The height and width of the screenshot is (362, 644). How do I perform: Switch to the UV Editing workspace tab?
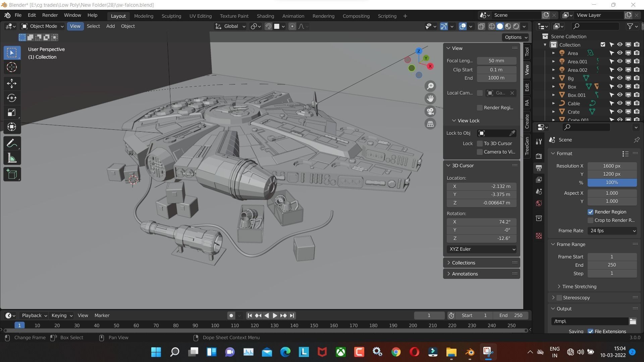tap(200, 16)
